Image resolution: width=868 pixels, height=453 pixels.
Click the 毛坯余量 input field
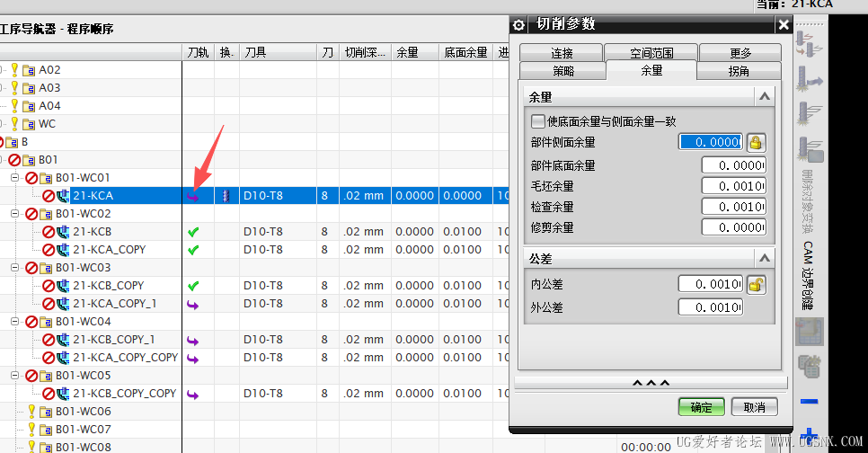coord(734,186)
